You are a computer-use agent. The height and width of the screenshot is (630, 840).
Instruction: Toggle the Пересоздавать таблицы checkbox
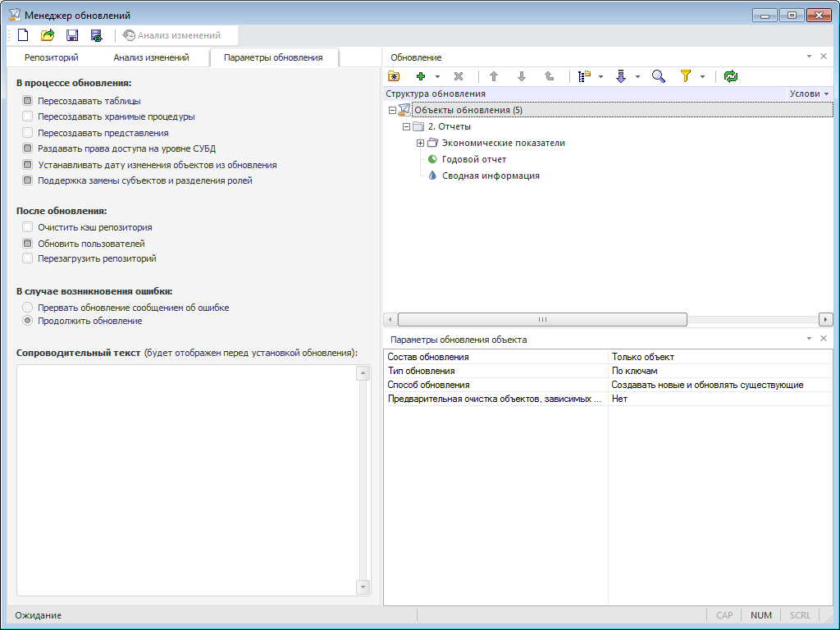click(28, 101)
